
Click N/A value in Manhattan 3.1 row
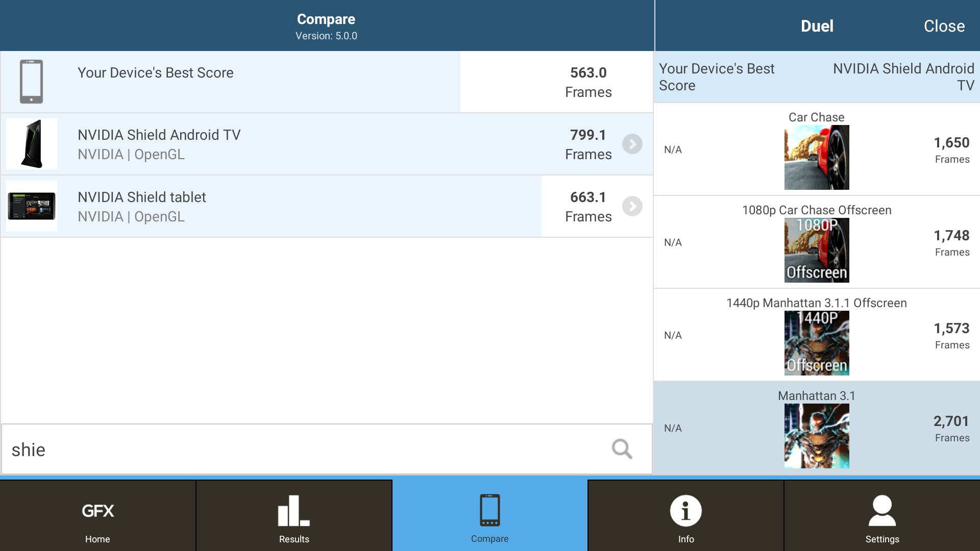point(673,428)
